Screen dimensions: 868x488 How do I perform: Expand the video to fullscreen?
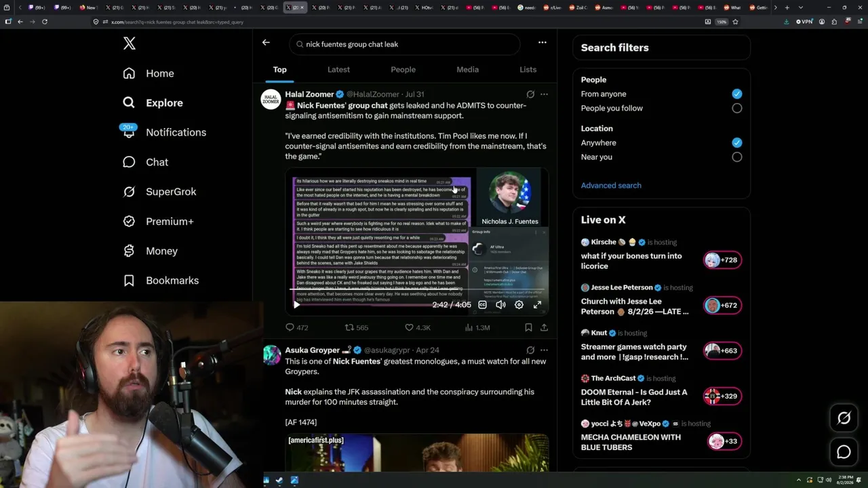pyautogui.click(x=537, y=305)
